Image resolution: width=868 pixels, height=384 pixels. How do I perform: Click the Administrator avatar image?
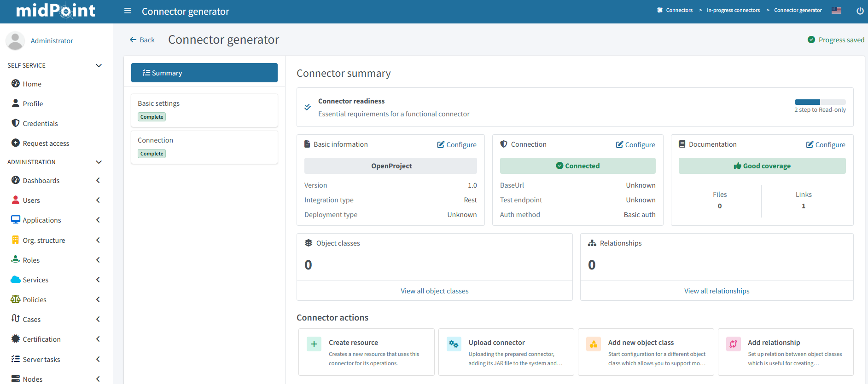coord(15,41)
